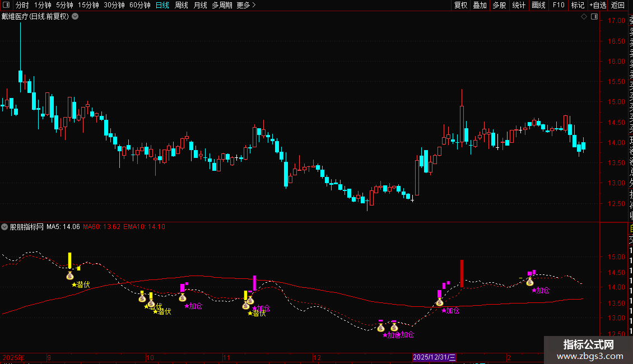Viewport: 633px width, 364px height.
Task: Click the 统计 statistics button
Action: click(519, 5)
